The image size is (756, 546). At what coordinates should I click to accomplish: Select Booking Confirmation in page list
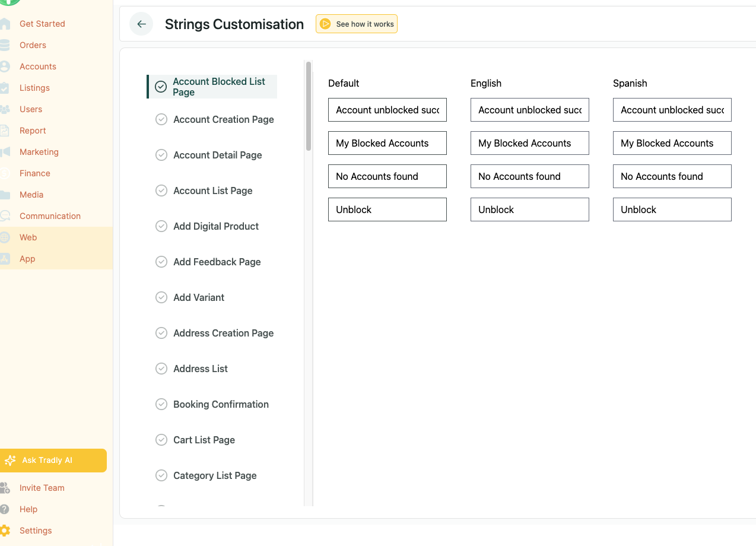click(x=221, y=404)
